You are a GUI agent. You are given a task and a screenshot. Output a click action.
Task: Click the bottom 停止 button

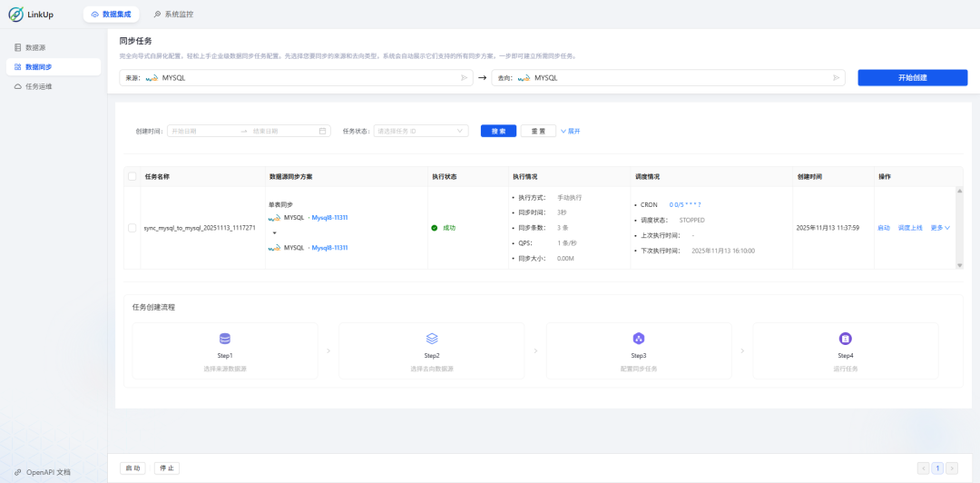coord(167,468)
